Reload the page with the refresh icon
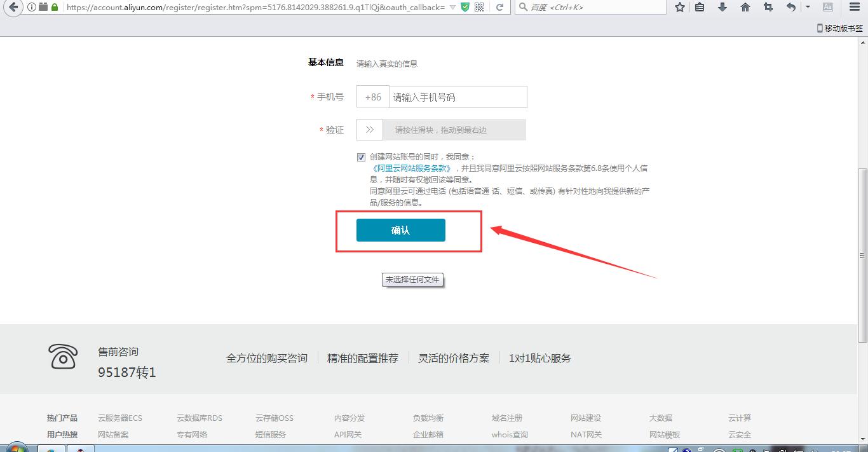This screenshot has width=868, height=452. coord(500,7)
